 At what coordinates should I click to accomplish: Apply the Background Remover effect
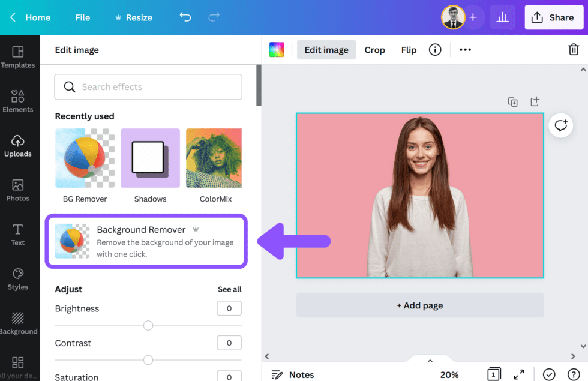pos(146,240)
